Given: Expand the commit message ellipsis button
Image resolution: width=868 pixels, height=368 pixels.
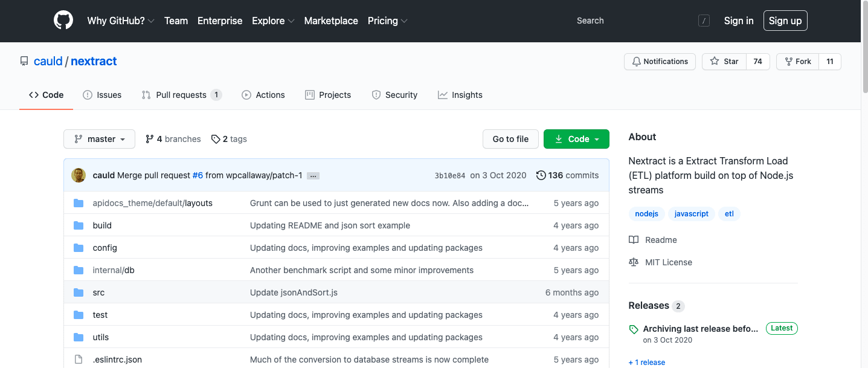Looking at the screenshot, I should click(x=313, y=176).
